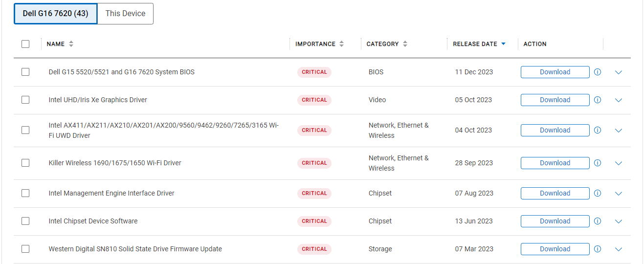Download the Western Digital SN810 firmware update
Image resolution: width=644 pixels, height=264 pixels.
pos(555,249)
